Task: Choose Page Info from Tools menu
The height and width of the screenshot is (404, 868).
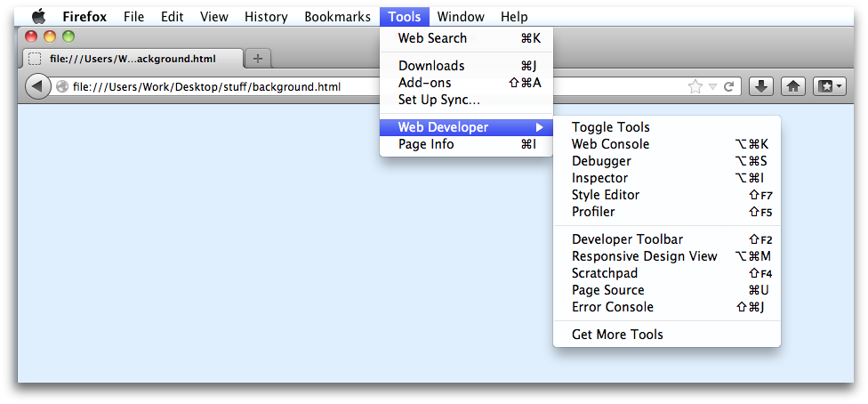Action: click(x=426, y=144)
